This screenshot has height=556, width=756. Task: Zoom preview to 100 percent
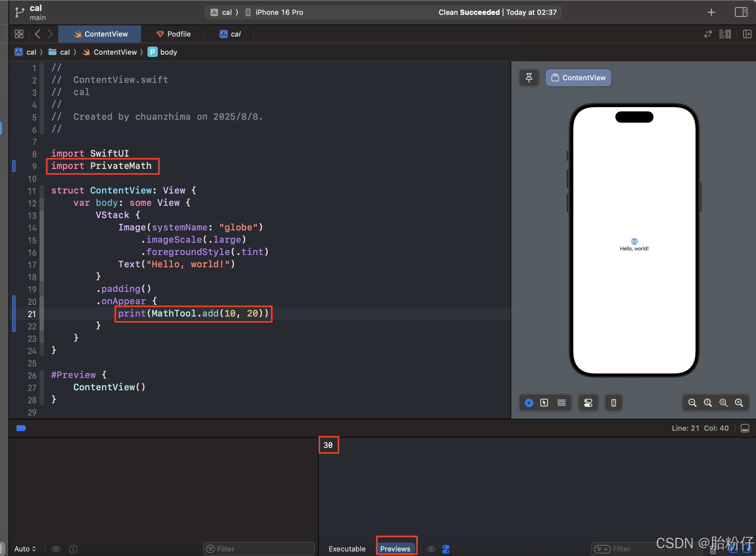point(707,403)
